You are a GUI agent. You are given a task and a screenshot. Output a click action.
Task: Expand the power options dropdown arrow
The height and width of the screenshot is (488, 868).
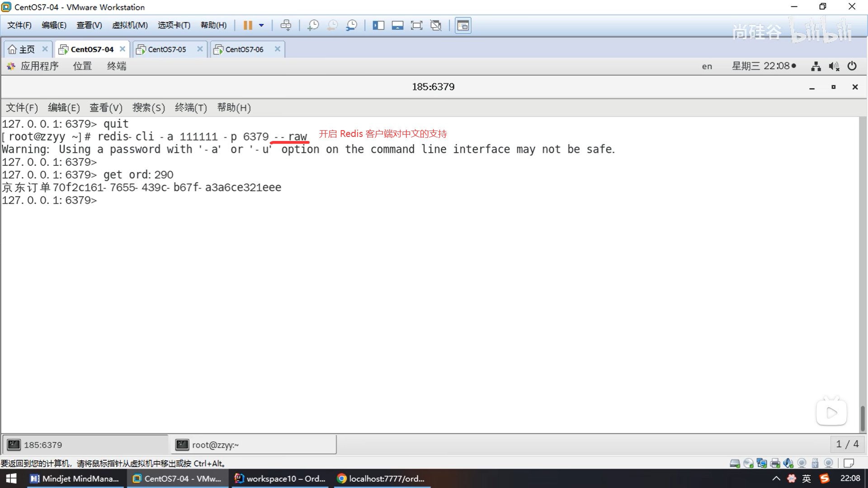pyautogui.click(x=261, y=25)
